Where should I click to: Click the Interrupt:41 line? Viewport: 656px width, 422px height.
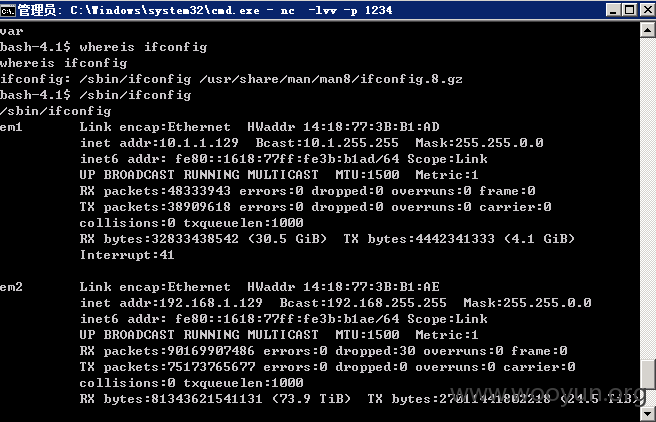pyautogui.click(x=127, y=255)
